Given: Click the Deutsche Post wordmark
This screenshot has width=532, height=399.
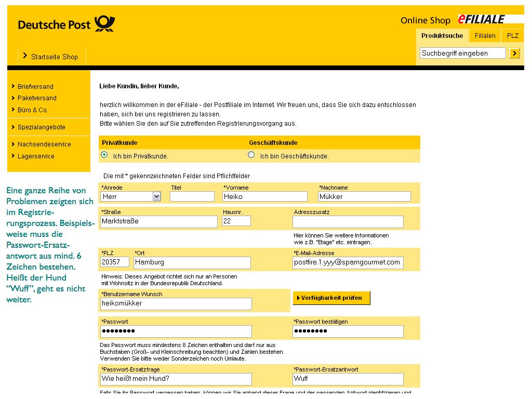Looking at the screenshot, I should (x=54, y=25).
